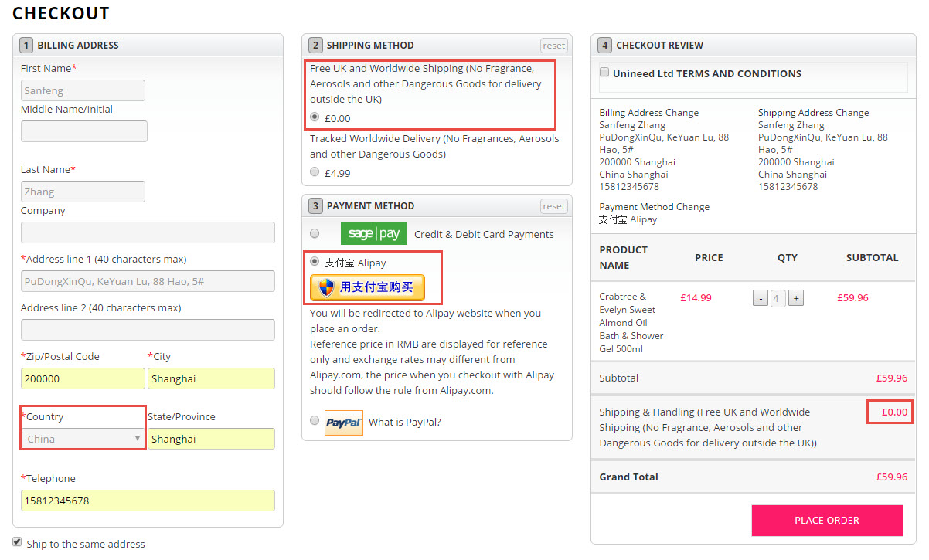Click the QTY column header
Image resolution: width=929 pixels, height=560 pixels.
click(788, 257)
